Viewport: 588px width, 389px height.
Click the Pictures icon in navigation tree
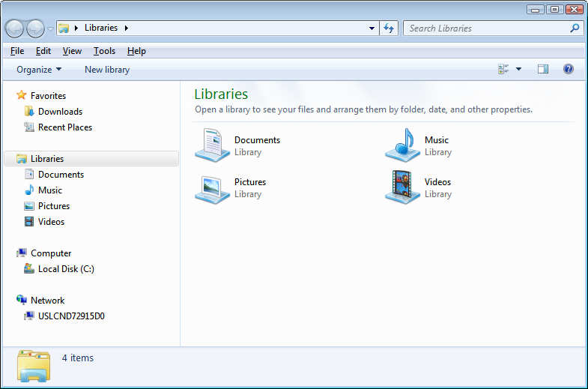(29, 206)
